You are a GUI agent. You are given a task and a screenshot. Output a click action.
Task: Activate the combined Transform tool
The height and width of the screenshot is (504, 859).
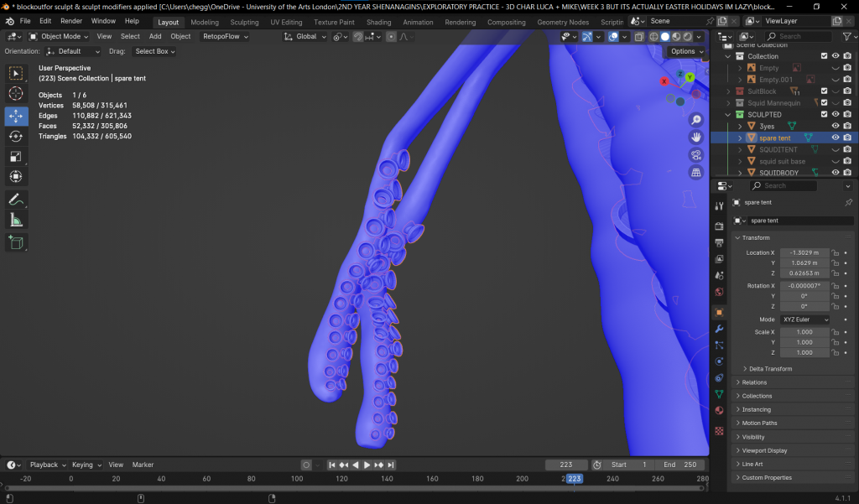[16, 177]
